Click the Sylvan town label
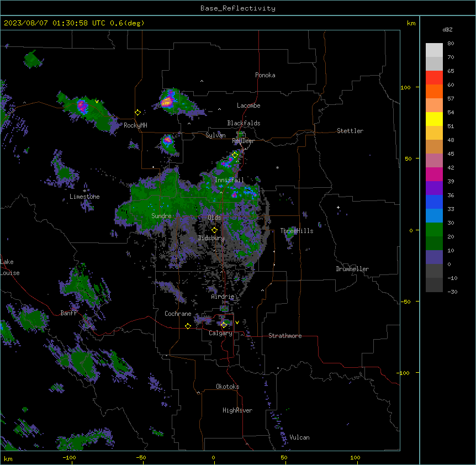 point(215,135)
